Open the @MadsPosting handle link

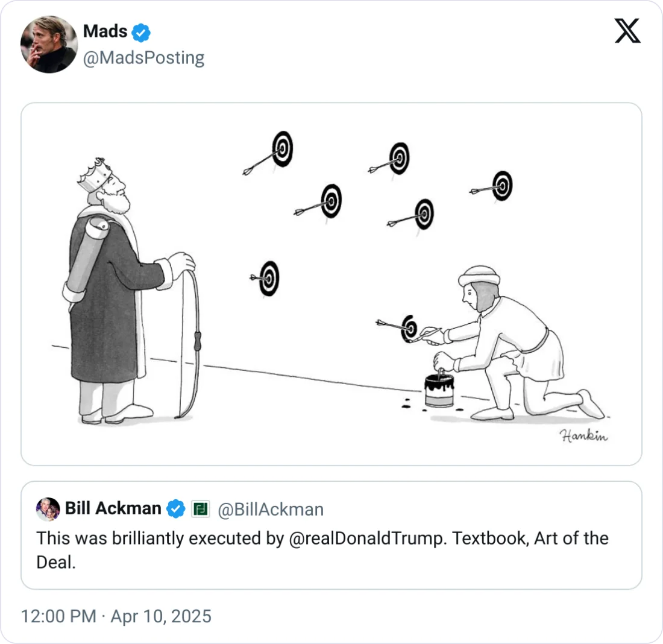(143, 58)
